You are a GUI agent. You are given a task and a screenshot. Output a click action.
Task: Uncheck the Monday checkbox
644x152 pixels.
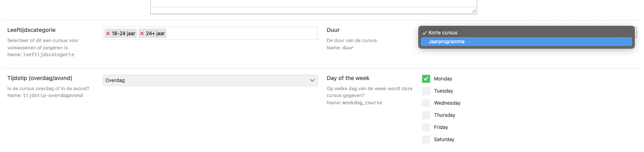(426, 79)
